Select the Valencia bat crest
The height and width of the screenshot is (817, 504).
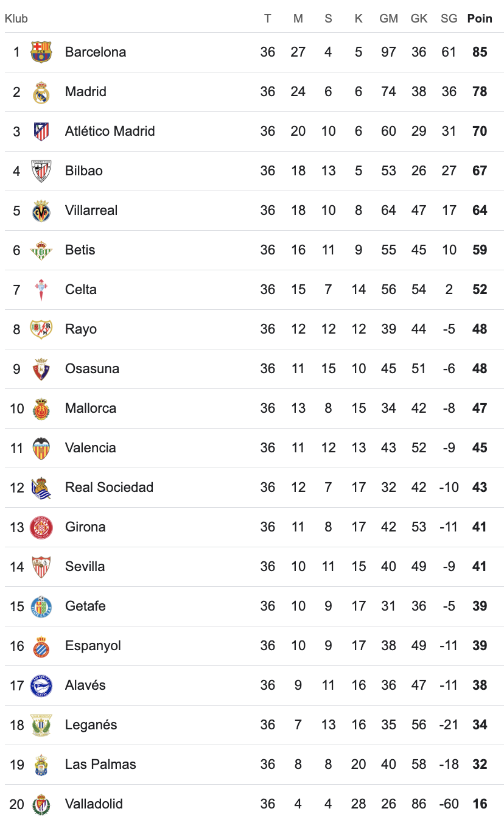click(41, 448)
